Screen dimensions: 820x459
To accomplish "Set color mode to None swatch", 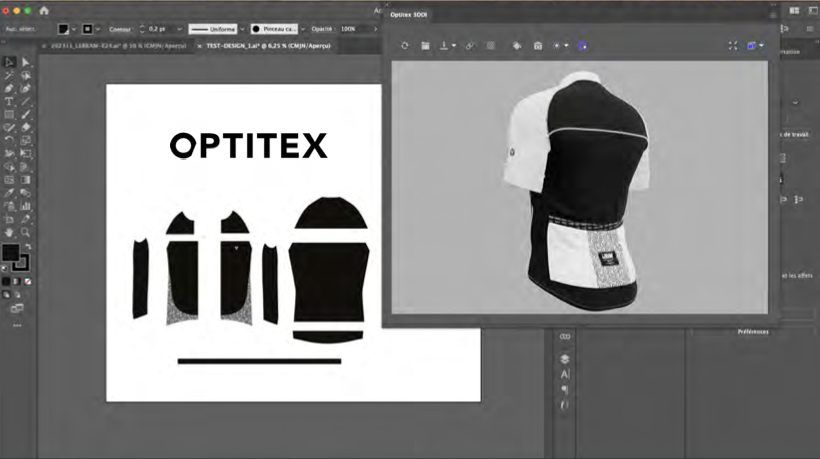I will coord(28,282).
